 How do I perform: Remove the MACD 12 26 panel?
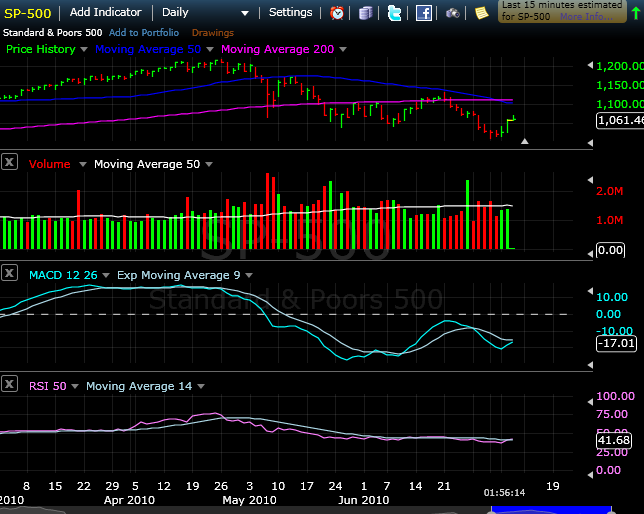[x=10, y=273]
